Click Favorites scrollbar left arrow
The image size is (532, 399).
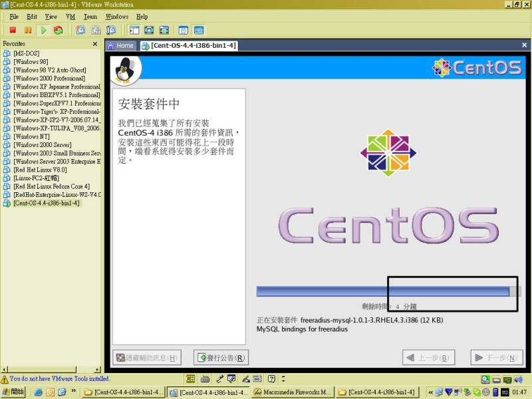click(4, 369)
